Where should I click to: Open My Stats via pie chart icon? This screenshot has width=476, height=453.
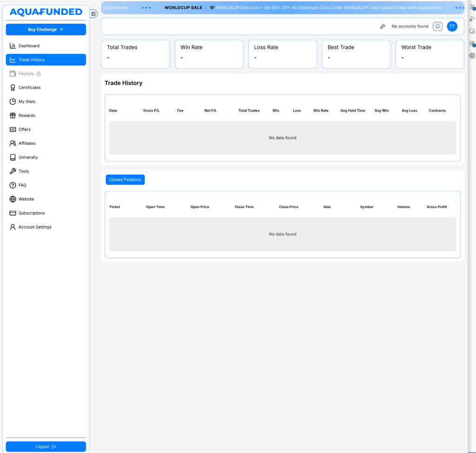[13, 102]
